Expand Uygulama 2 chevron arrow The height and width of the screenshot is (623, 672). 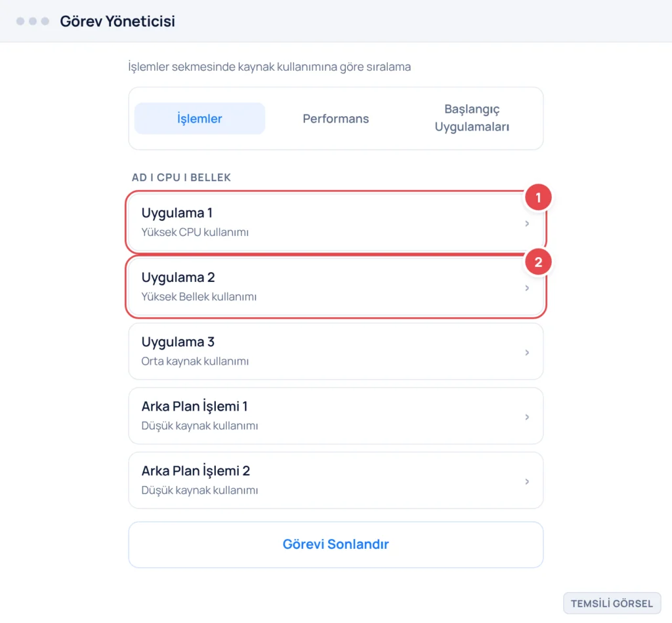[x=527, y=288]
